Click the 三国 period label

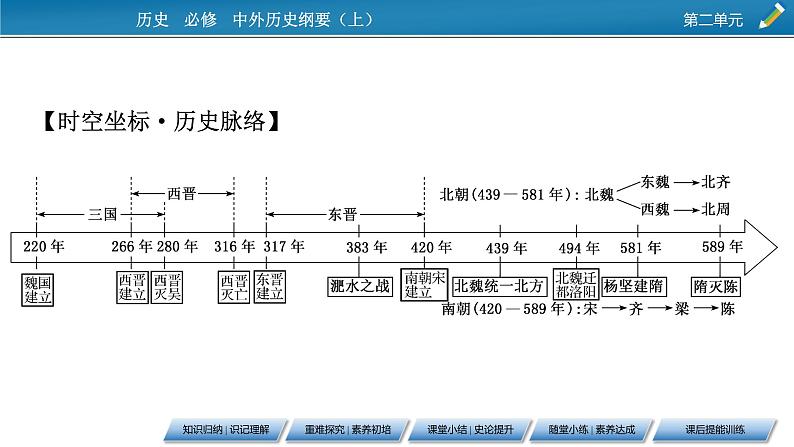coord(103,215)
